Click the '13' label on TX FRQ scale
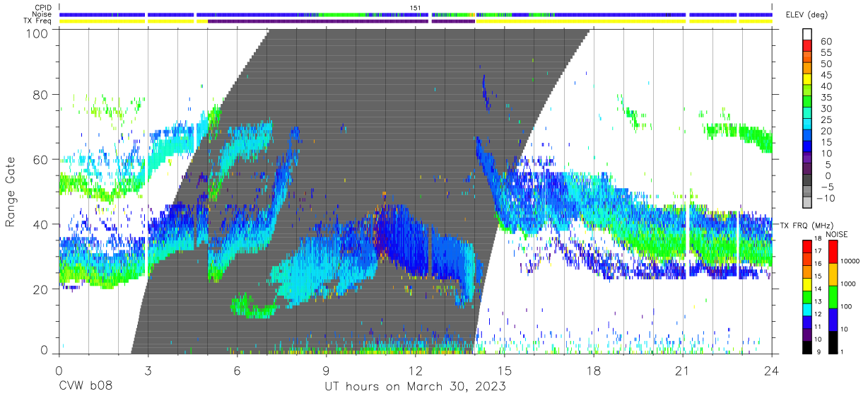The width and height of the screenshot is (868, 401). point(818,302)
